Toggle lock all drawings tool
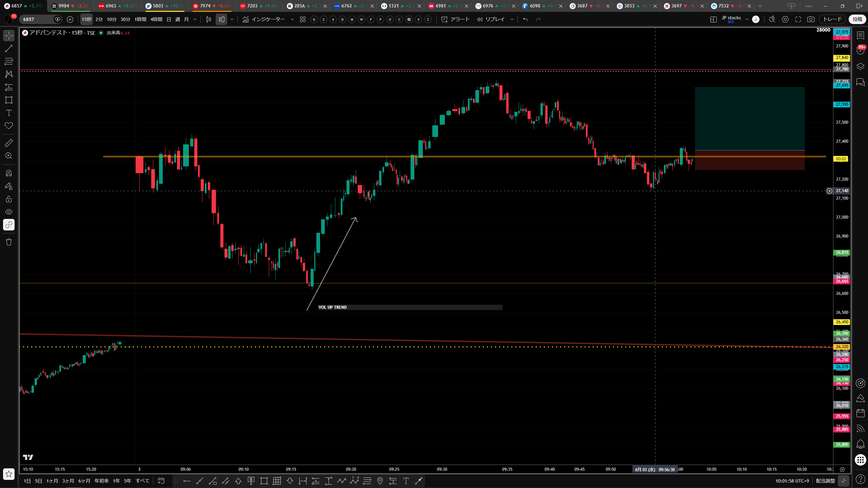Viewport: 868px width, 488px height. pyautogui.click(x=9, y=199)
